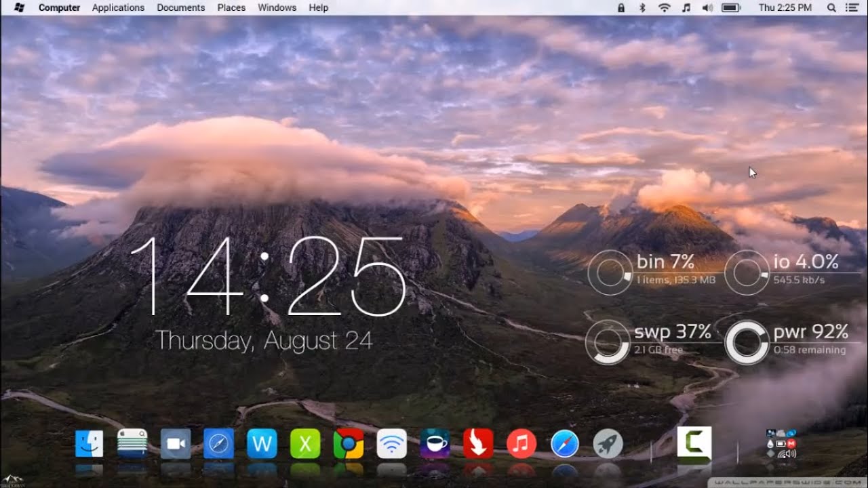This screenshot has height=488, width=868.
Task: Launch the gray rocket Launchpad icon
Action: click(608, 444)
